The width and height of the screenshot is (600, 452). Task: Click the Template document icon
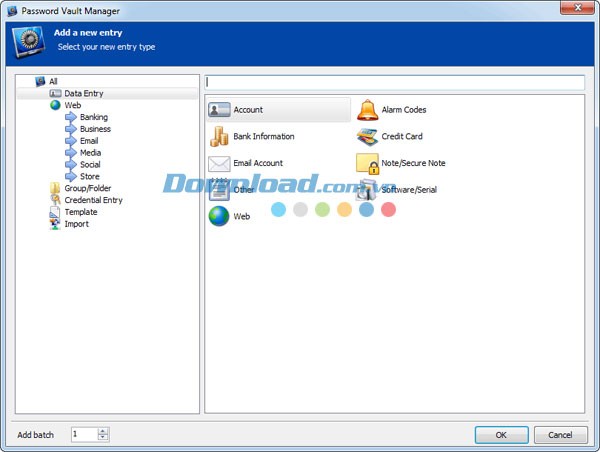pyautogui.click(x=55, y=212)
